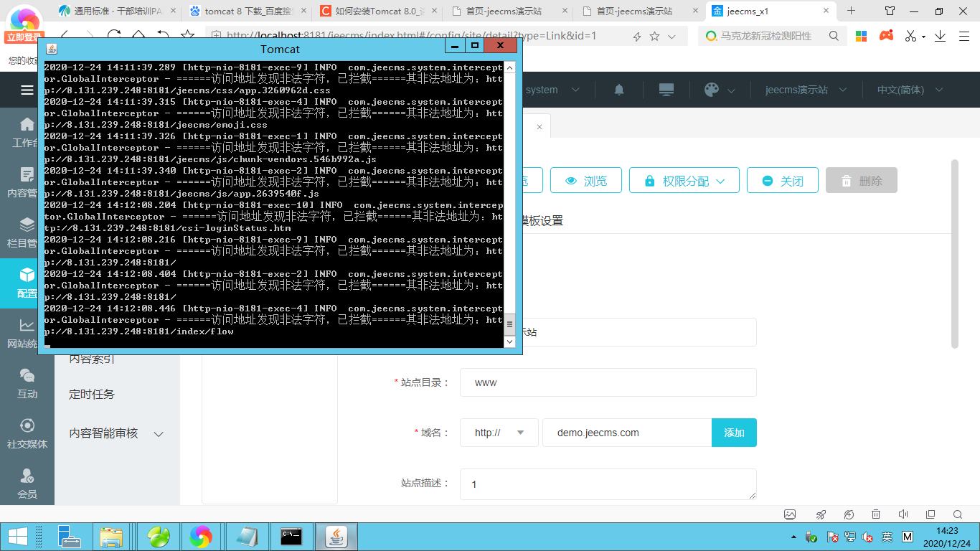The width and height of the screenshot is (980, 551).
Task: Toggle the hamburger menu in jeecms header
Action: 27,90
